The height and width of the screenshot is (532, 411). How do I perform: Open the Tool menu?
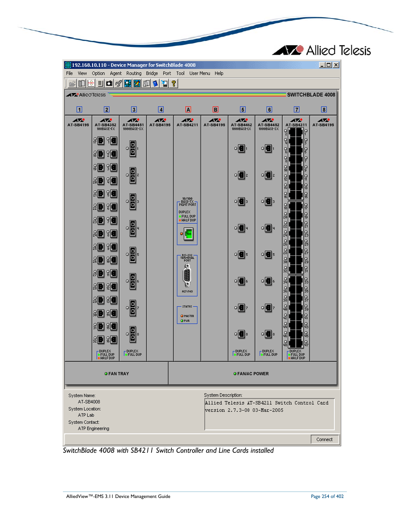(181, 73)
